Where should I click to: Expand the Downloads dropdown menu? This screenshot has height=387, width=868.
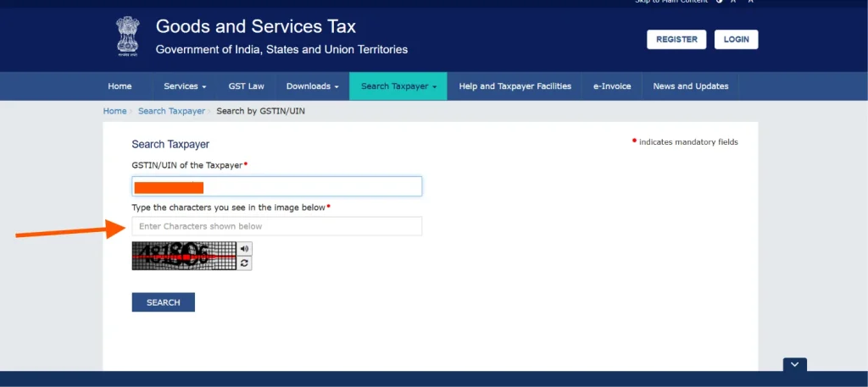point(312,86)
